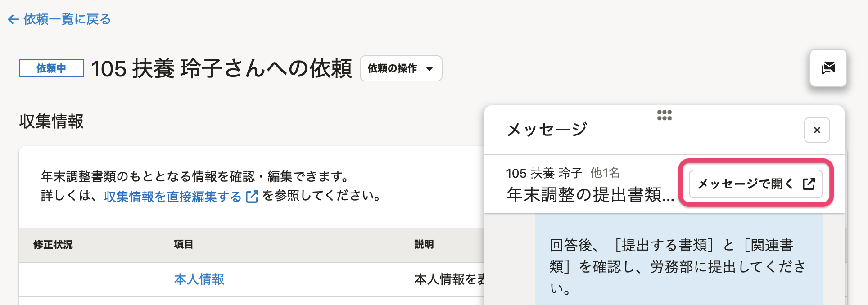Click the 105 扶養 玲子さんへの依頼 page title

tap(221, 69)
